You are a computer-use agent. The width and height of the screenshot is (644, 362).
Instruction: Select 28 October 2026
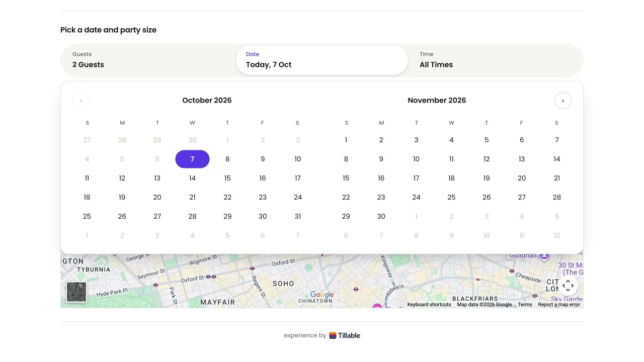click(192, 216)
